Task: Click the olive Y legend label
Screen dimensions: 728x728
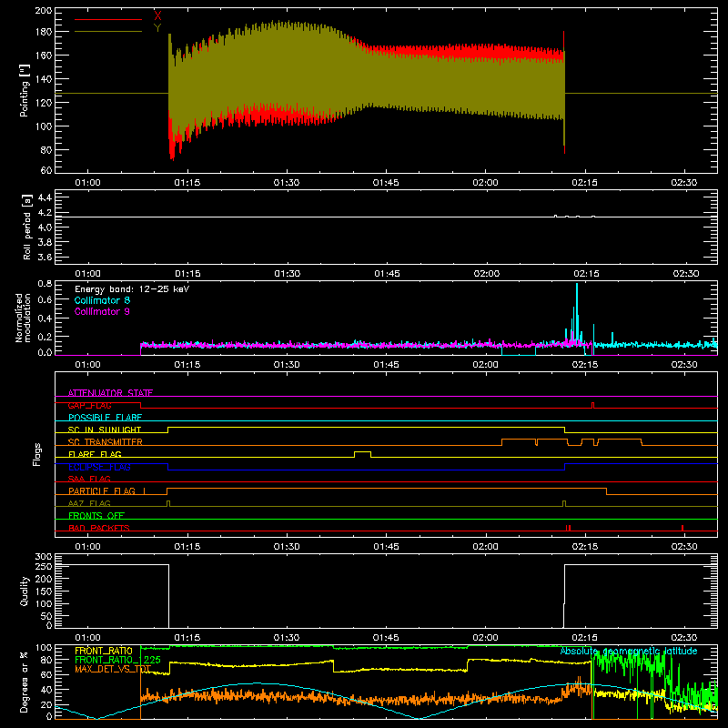Action: tap(157, 28)
